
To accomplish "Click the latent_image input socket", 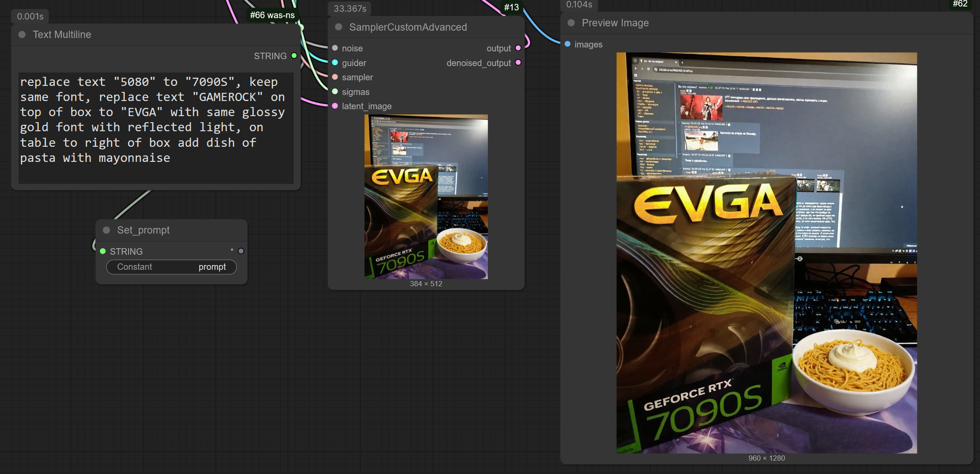I will click(335, 106).
